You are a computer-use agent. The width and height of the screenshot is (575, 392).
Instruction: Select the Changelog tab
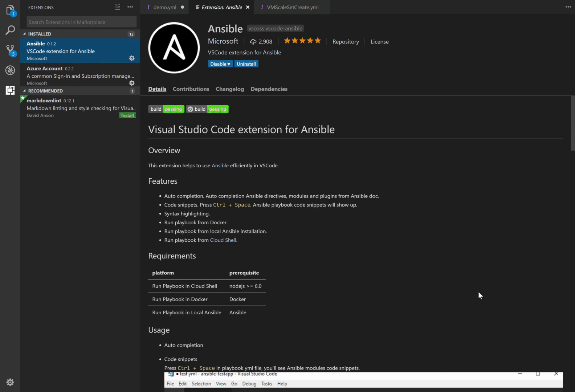click(230, 89)
